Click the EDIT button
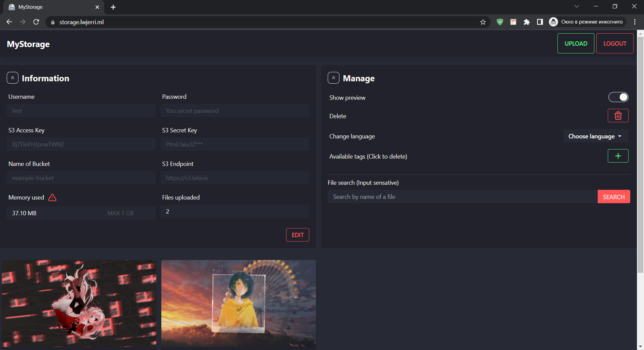 tap(298, 235)
